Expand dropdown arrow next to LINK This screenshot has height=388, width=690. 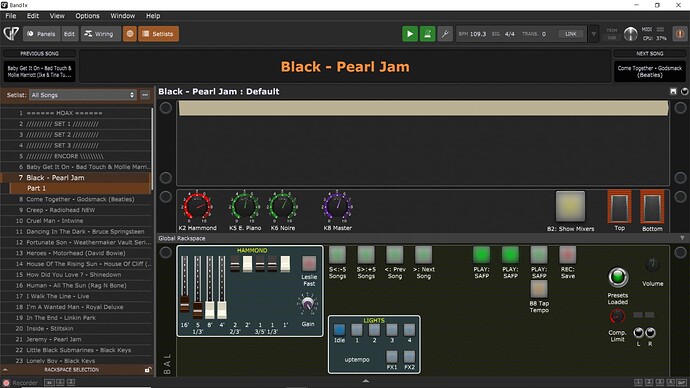(x=594, y=34)
